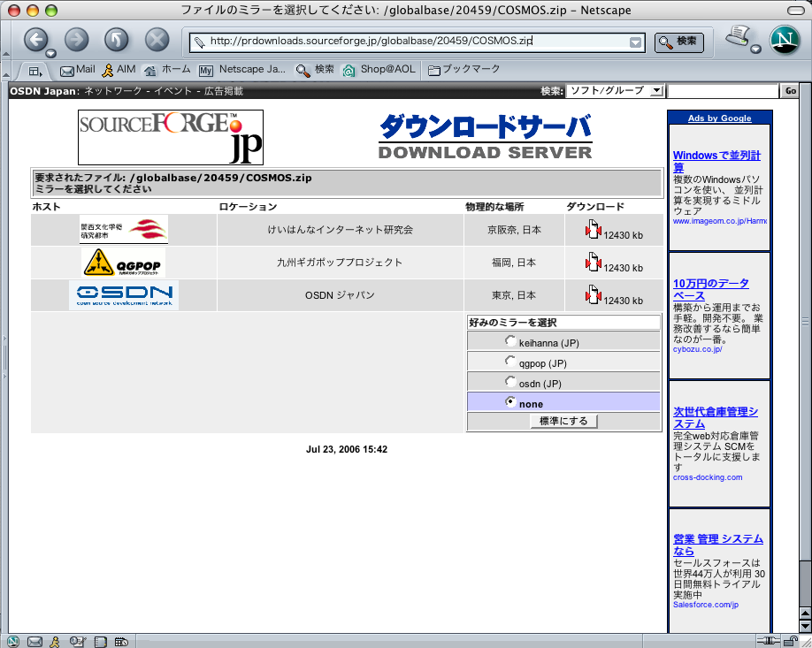Click the Keihanna host logo
Viewport: 812px width, 648px height.
coord(124,230)
